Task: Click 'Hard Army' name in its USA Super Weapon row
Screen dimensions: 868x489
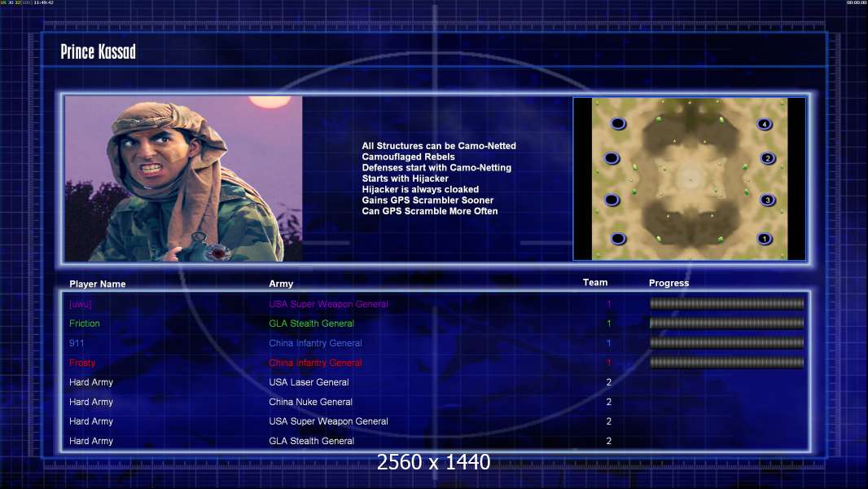Action: click(91, 421)
